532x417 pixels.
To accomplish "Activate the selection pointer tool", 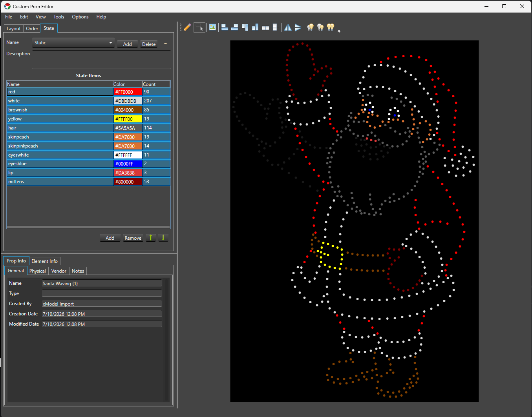I will pos(200,27).
